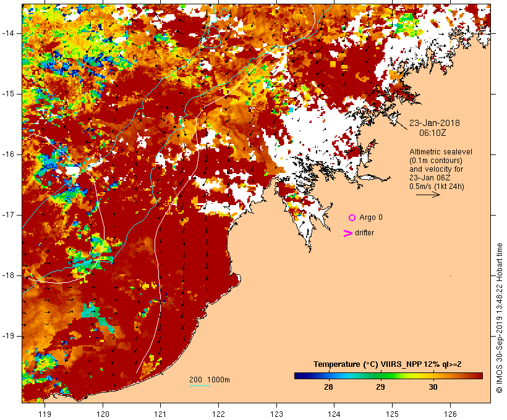This screenshot has height=420, width=507.
Task: Click the '-14' latitude axis label
Action: click(x=7, y=33)
